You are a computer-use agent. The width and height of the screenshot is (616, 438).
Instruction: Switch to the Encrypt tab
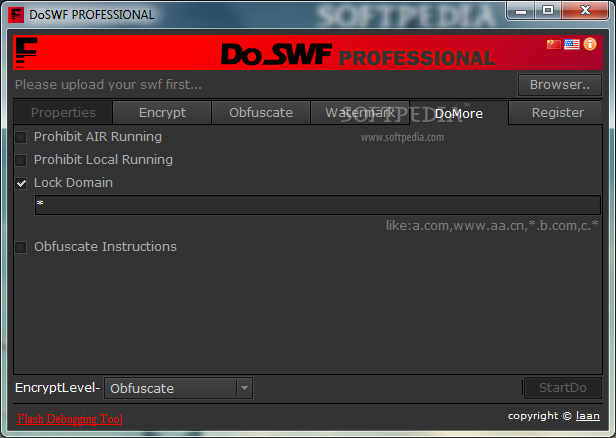click(x=162, y=113)
